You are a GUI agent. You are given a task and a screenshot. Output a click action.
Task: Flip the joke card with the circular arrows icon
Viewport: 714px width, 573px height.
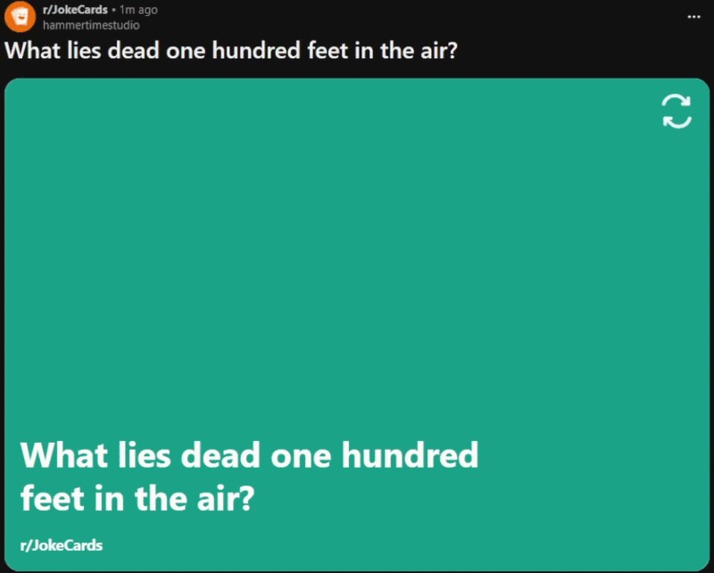pos(676,111)
